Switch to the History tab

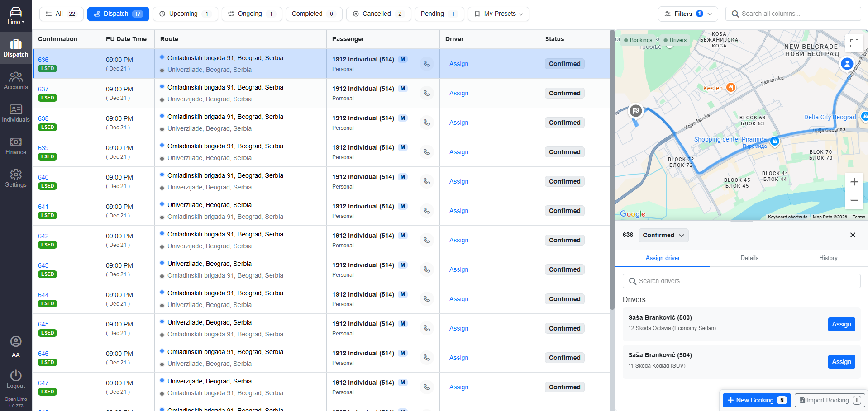pos(828,258)
